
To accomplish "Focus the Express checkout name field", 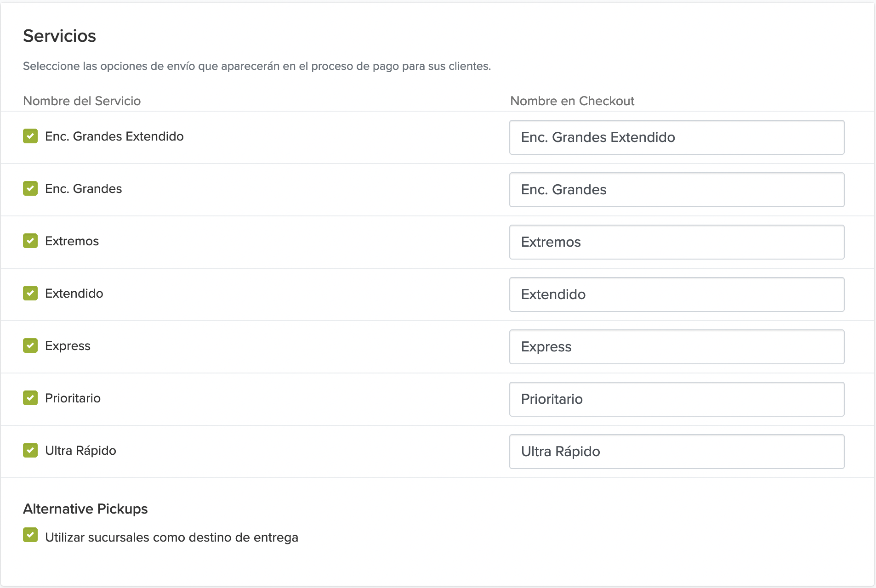I will point(677,347).
